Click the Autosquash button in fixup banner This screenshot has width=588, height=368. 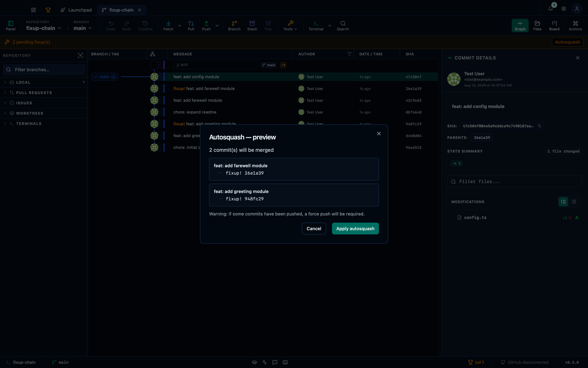click(568, 42)
